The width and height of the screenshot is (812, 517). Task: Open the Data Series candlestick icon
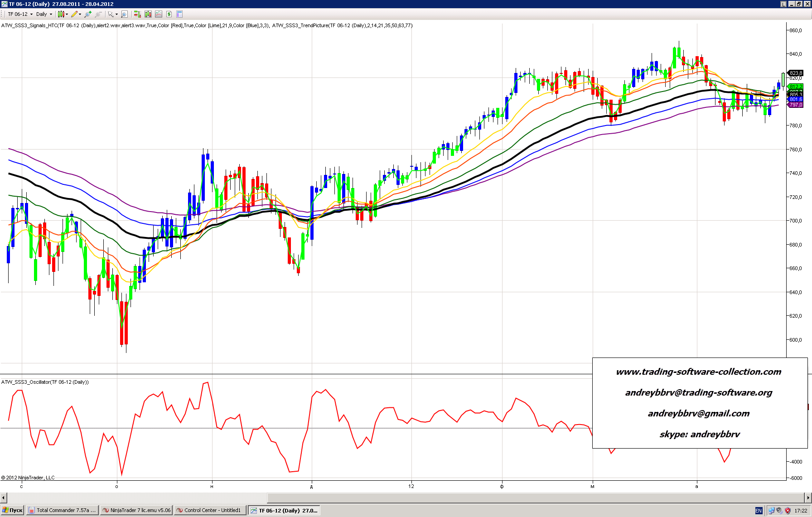[148, 14]
